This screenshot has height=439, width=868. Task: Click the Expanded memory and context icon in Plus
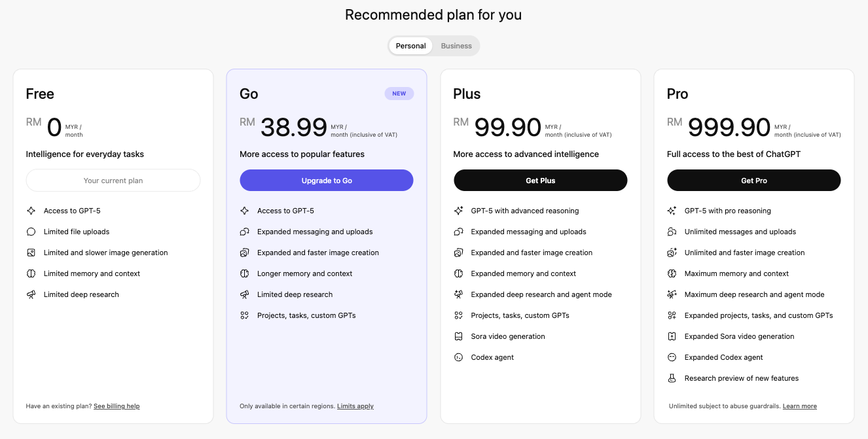[x=458, y=273]
